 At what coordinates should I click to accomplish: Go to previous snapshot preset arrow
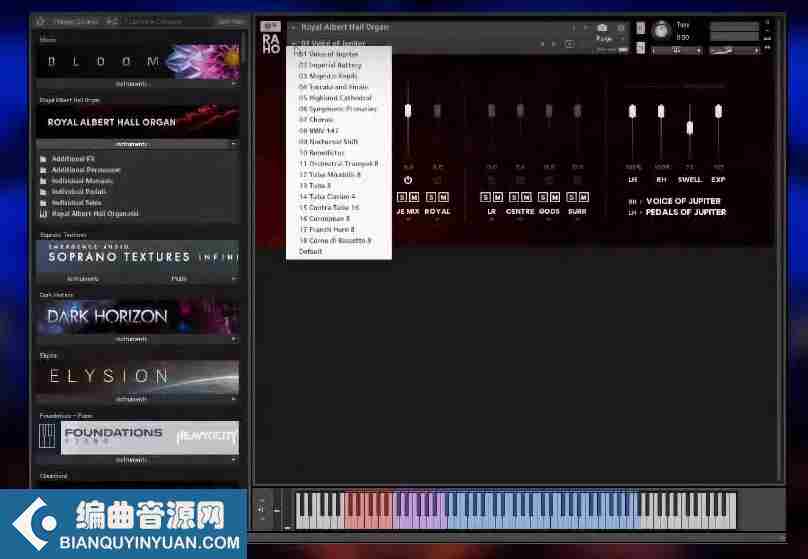point(542,44)
